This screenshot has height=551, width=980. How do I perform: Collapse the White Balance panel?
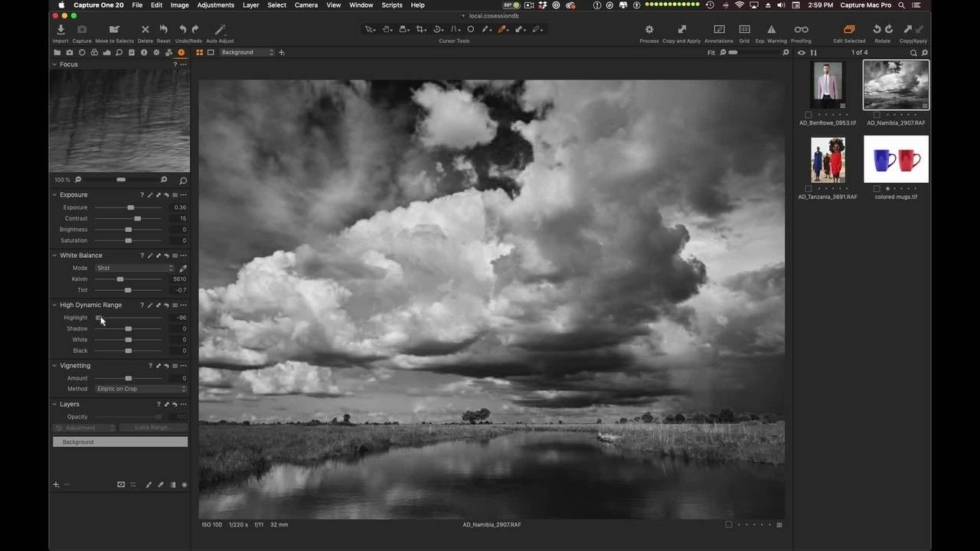pyautogui.click(x=54, y=256)
